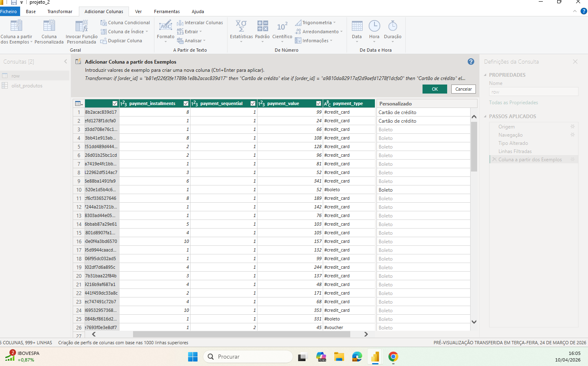Uncheck the payment_installments column checkbox
The height and width of the screenshot is (366, 588).
(115, 103)
